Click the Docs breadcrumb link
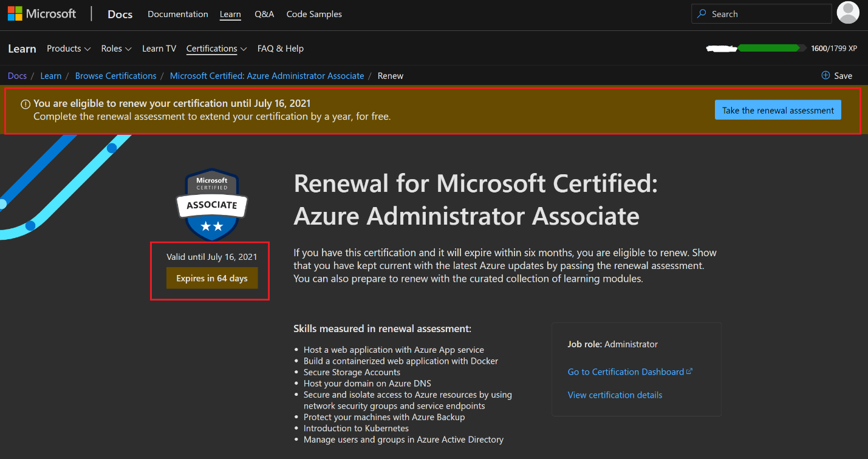This screenshot has width=868, height=459. [17, 76]
